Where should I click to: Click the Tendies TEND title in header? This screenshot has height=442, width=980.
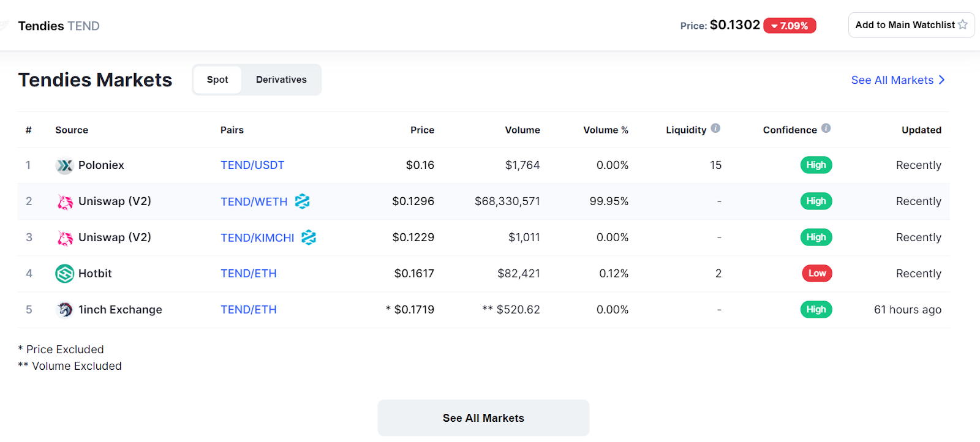click(x=59, y=26)
